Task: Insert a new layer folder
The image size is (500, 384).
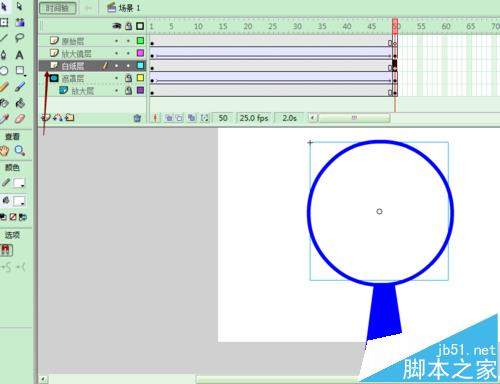Action: (x=70, y=117)
